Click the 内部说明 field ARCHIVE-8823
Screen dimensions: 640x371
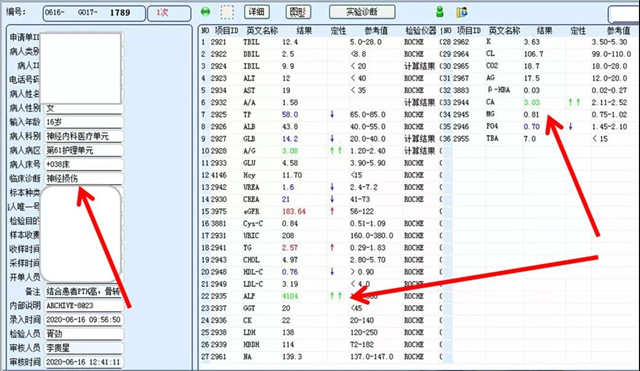[83, 306]
